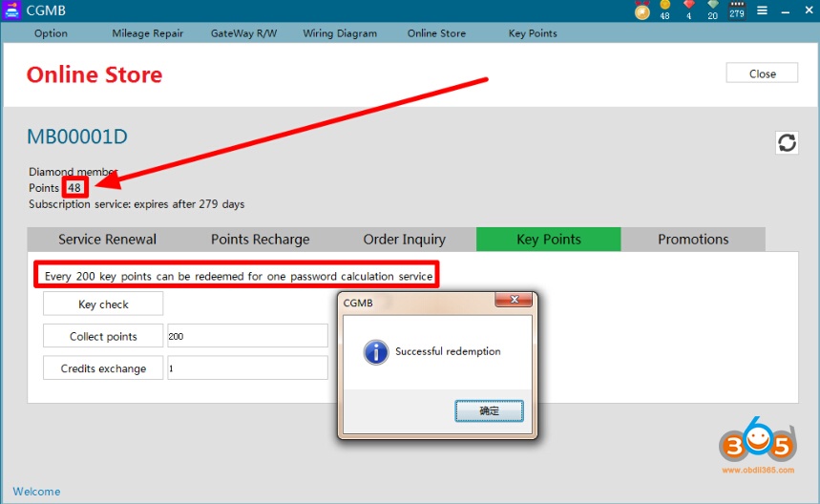Image resolution: width=820 pixels, height=504 pixels.
Task: Click the green diamond icon
Action: click(x=713, y=5)
